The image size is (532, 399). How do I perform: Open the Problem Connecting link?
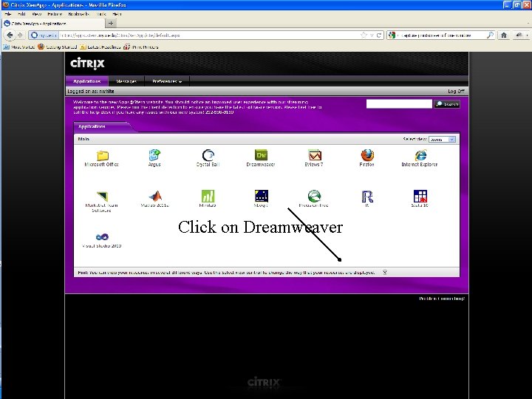(x=442, y=299)
